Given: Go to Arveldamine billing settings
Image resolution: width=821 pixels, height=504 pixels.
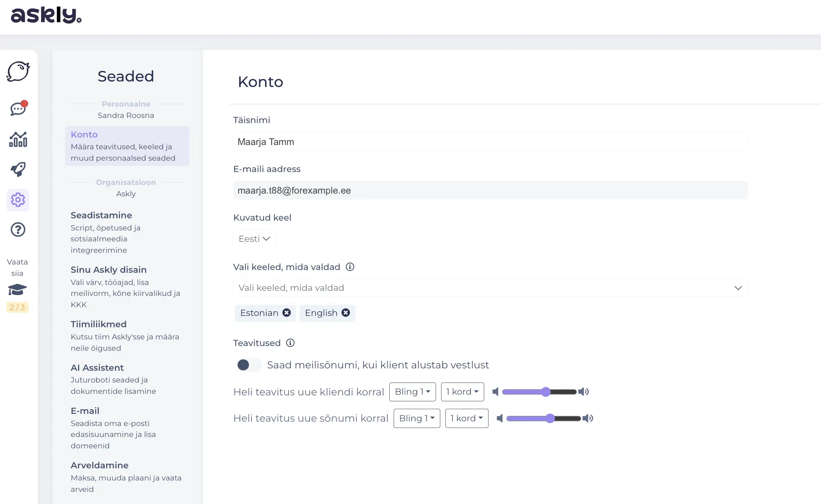Looking at the screenshot, I should [100, 465].
